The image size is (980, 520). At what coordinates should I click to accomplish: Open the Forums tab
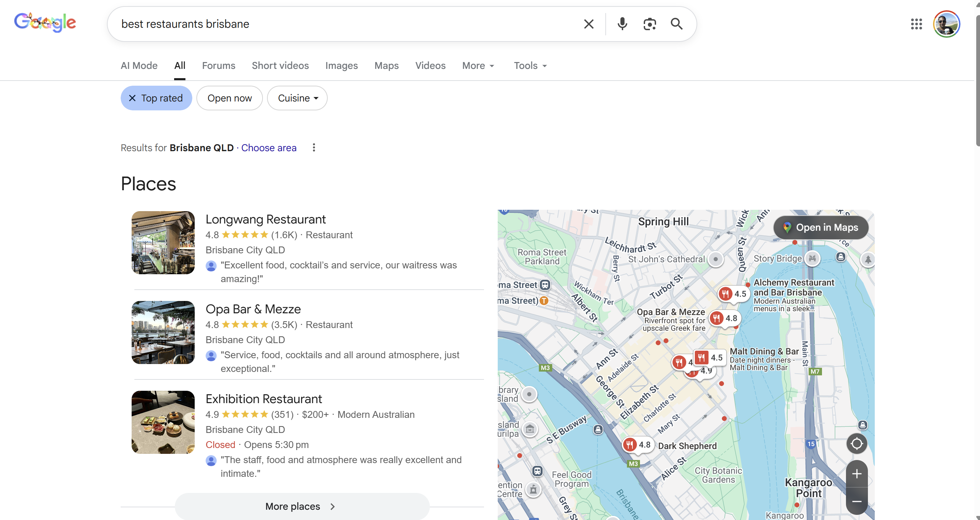pos(218,65)
